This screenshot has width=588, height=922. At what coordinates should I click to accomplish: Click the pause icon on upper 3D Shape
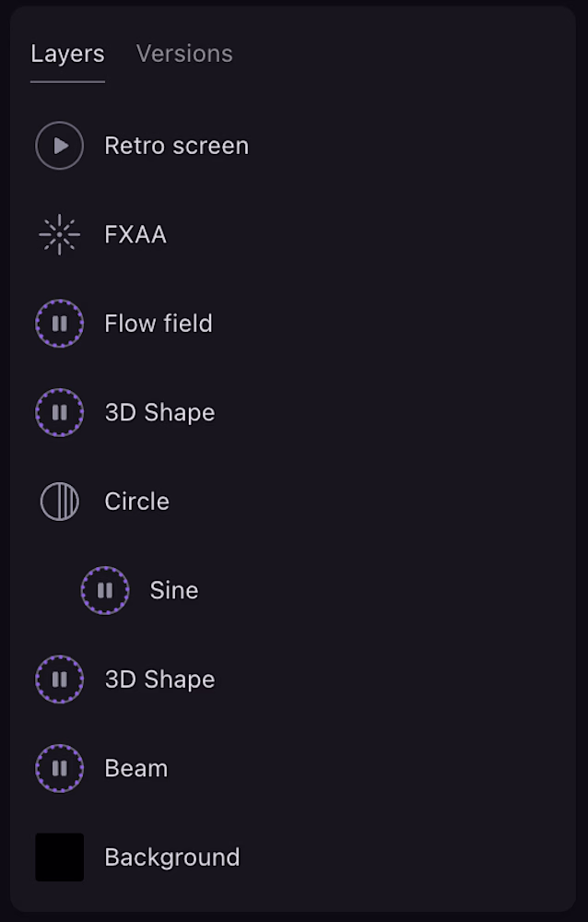[60, 412]
